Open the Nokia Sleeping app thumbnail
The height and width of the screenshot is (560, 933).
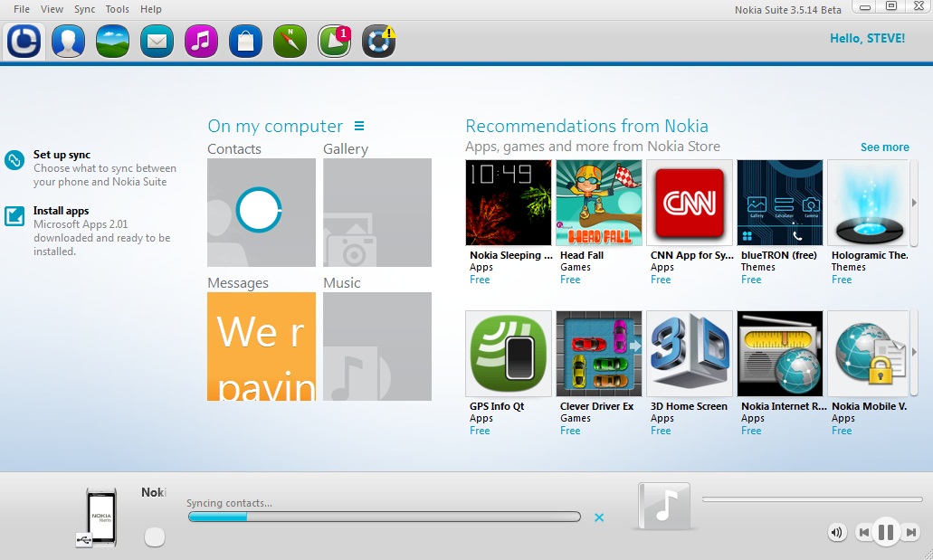509,203
